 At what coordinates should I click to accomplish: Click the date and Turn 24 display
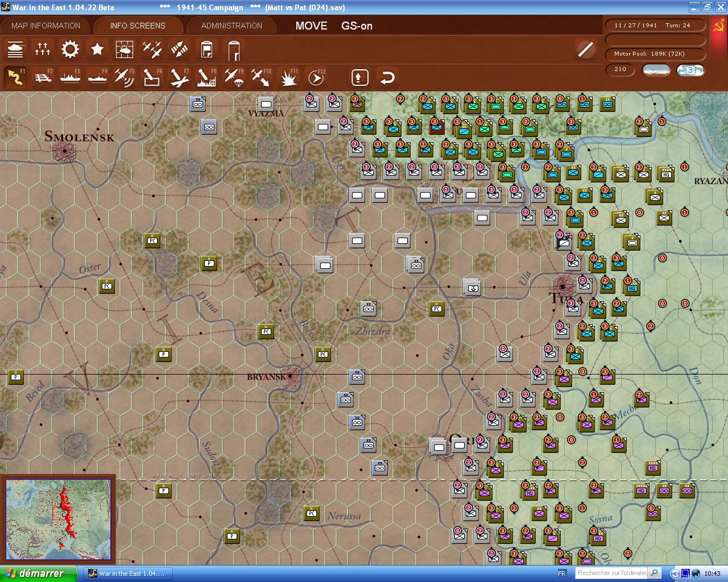(x=655, y=26)
